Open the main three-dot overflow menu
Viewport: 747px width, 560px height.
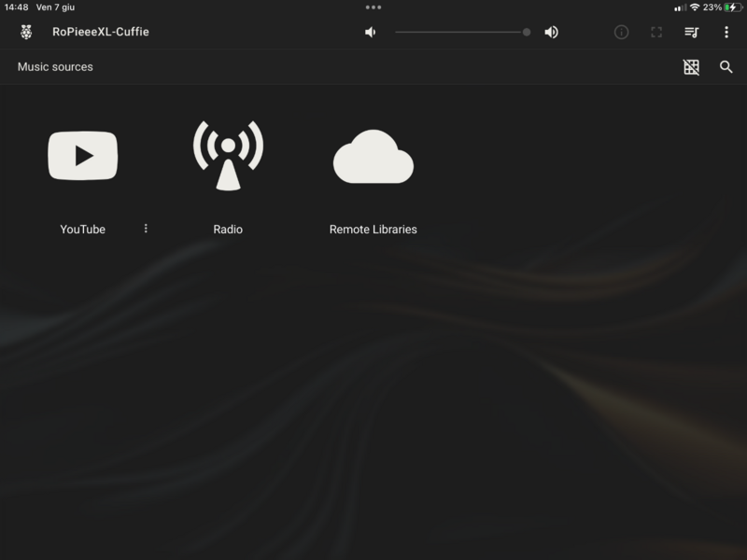coord(726,32)
